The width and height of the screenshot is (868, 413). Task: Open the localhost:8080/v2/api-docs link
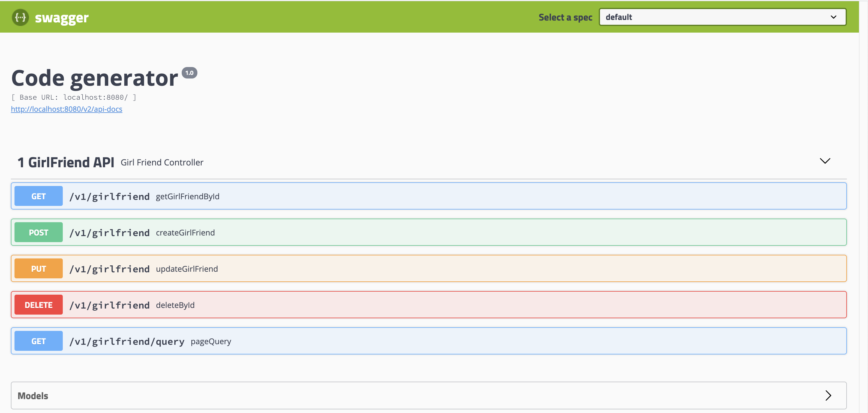[x=66, y=109]
